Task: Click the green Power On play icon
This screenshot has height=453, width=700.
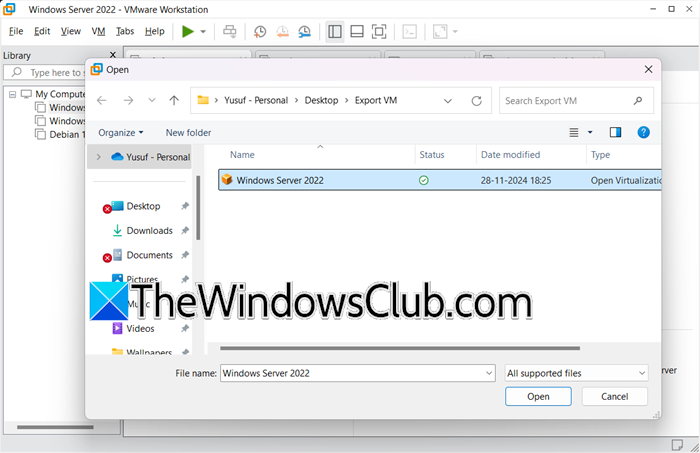Action: 188,31
